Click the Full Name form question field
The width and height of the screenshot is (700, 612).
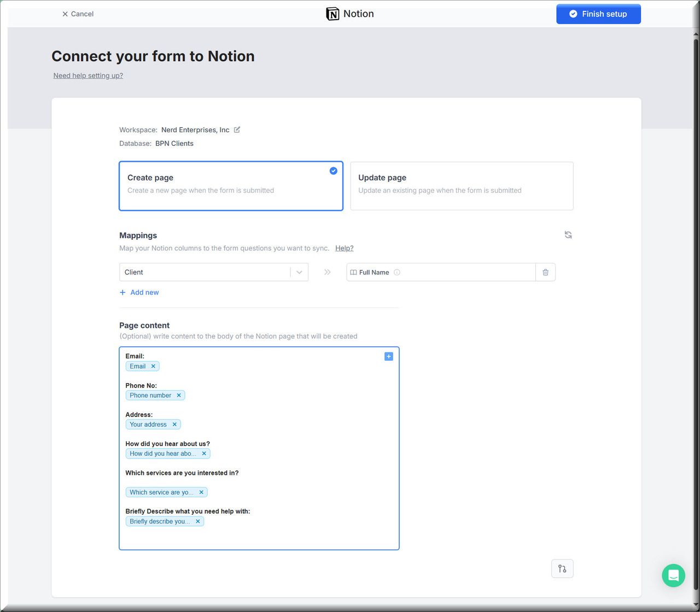coord(441,272)
